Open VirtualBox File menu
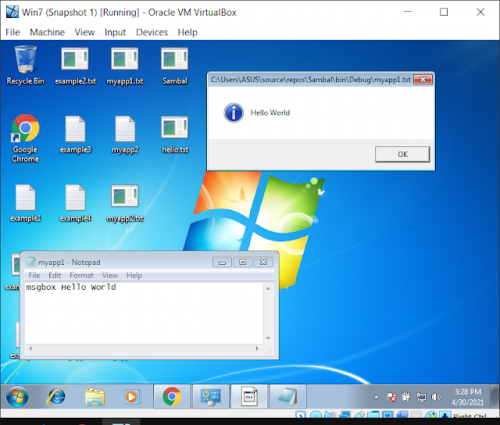500x425 pixels. [x=13, y=32]
